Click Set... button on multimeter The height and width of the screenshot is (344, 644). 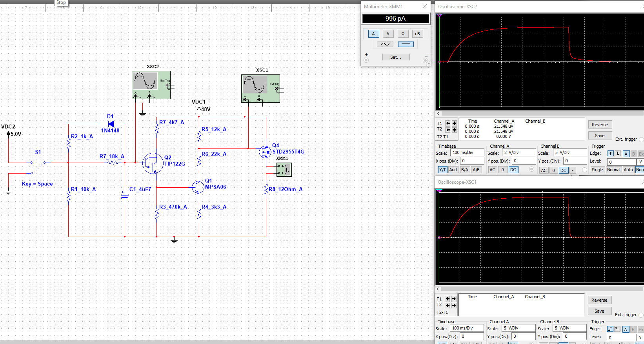(x=396, y=57)
